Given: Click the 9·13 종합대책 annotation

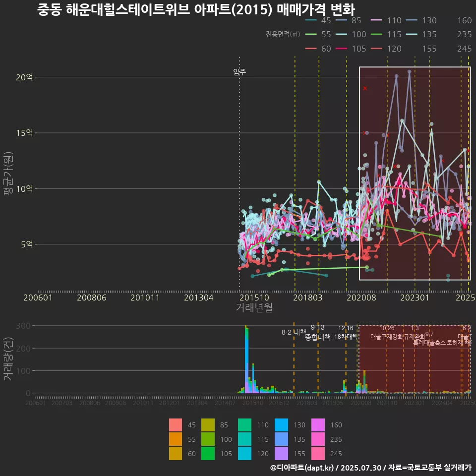Looking at the screenshot, I should click(317, 332).
